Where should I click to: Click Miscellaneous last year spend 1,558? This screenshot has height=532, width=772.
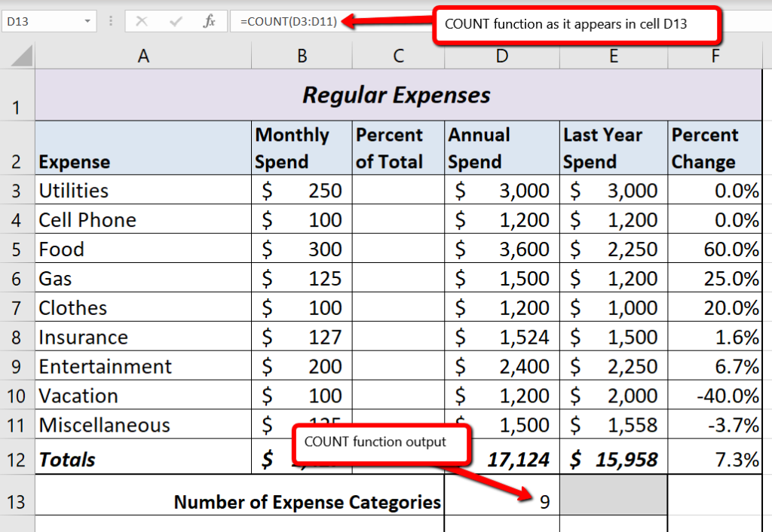tap(614, 424)
